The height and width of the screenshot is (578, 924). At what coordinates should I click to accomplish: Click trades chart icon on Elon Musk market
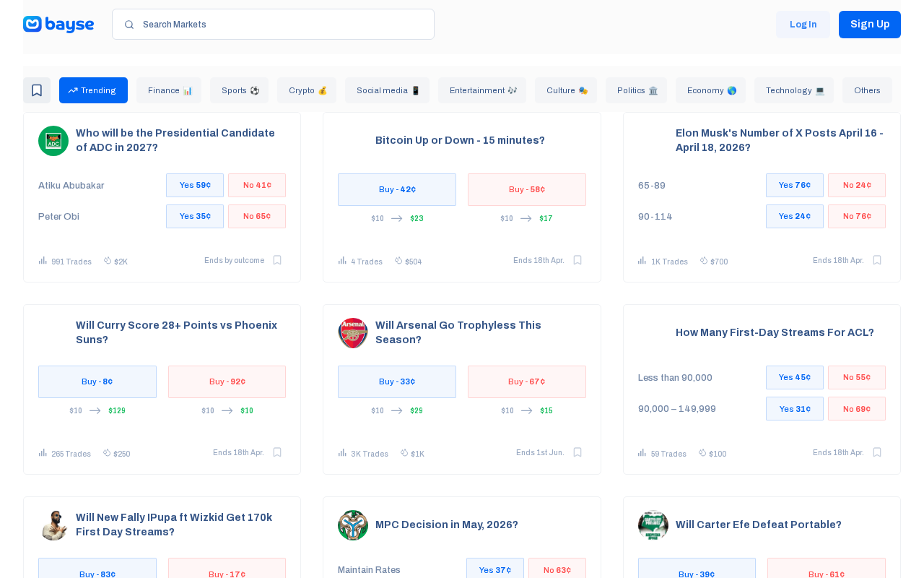coord(642,260)
